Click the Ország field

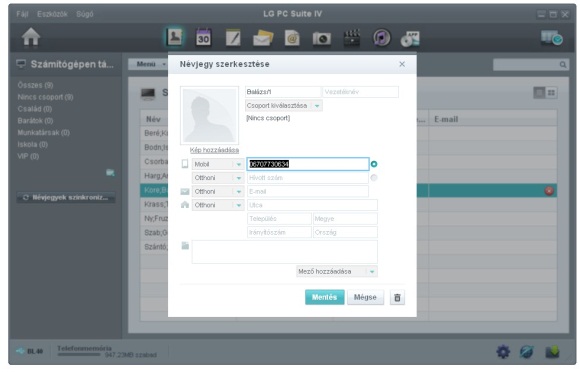click(345, 232)
